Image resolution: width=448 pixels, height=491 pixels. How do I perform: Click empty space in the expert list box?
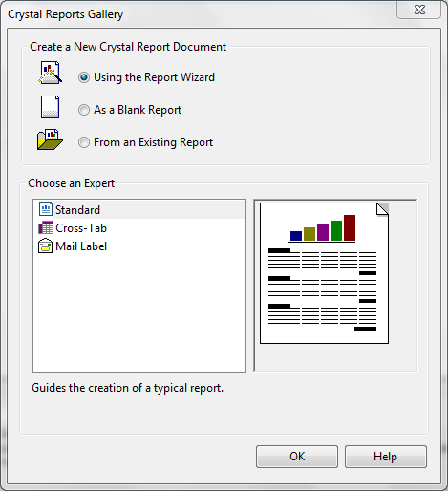coord(139,312)
